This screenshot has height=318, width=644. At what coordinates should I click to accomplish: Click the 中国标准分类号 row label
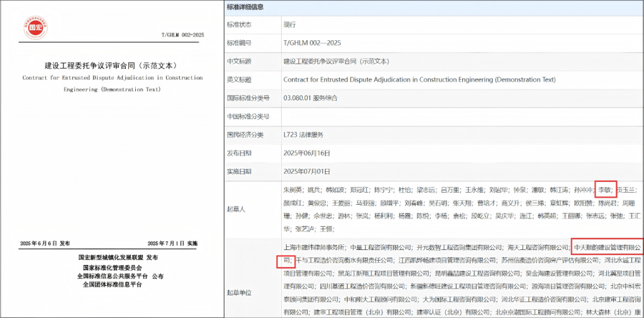click(248, 116)
